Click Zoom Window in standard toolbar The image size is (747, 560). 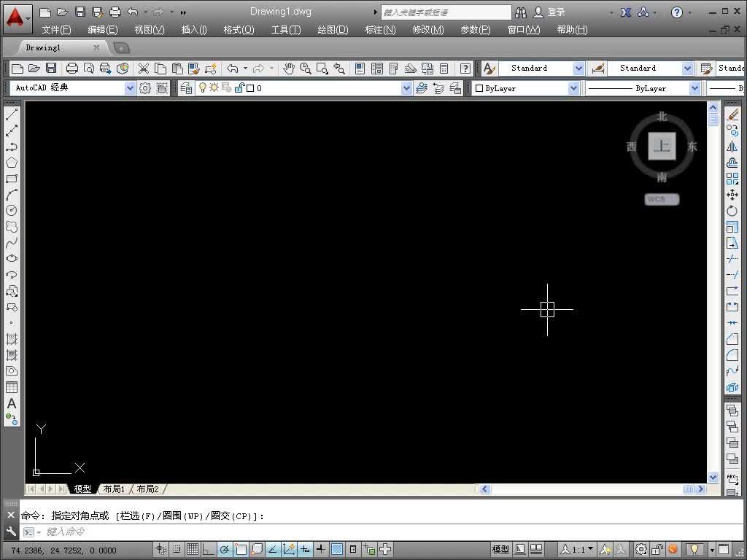(x=322, y=69)
